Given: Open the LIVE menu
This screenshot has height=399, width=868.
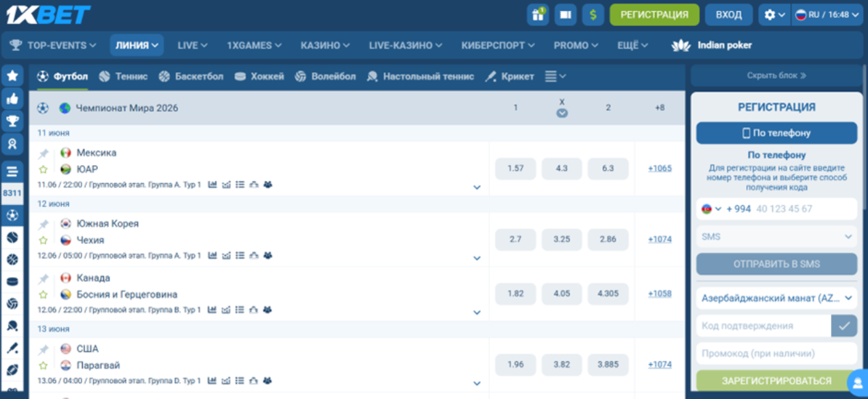Looking at the screenshot, I should (193, 45).
